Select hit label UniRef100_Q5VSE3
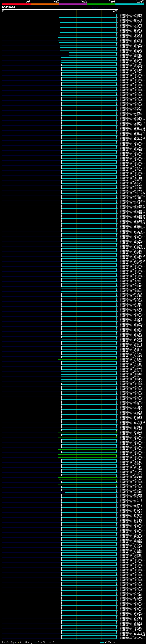The image size is (146, 644). coord(131,243)
